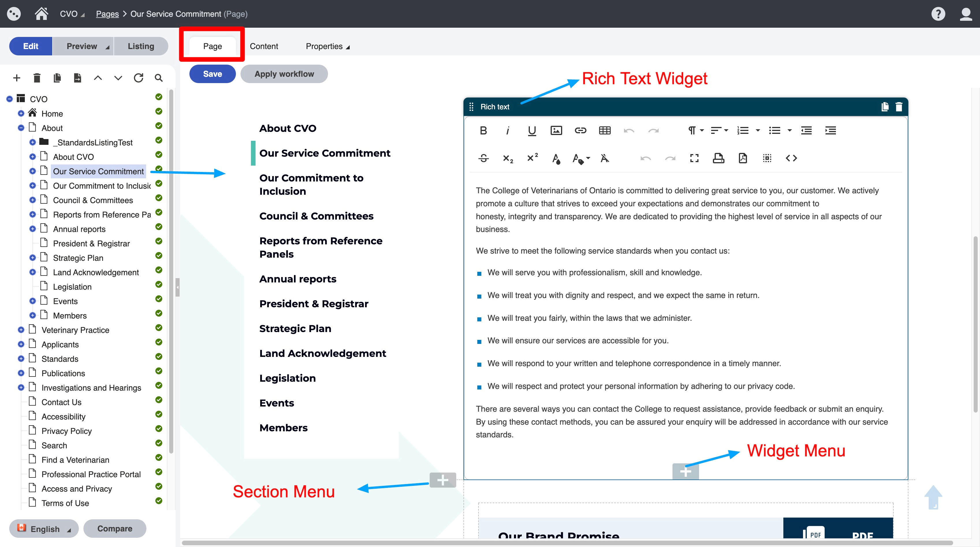Insert a table in rich text
This screenshot has height=547, width=980.
[605, 131]
